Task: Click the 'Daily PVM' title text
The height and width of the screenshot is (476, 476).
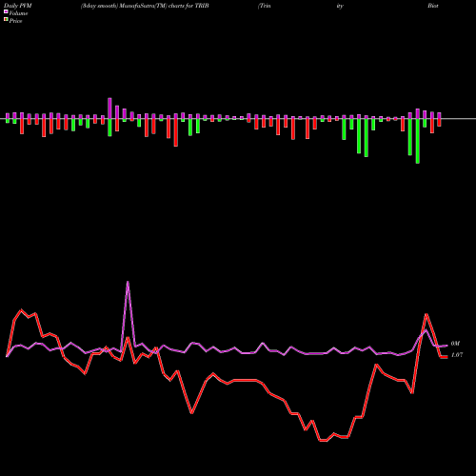Action: (19, 6)
